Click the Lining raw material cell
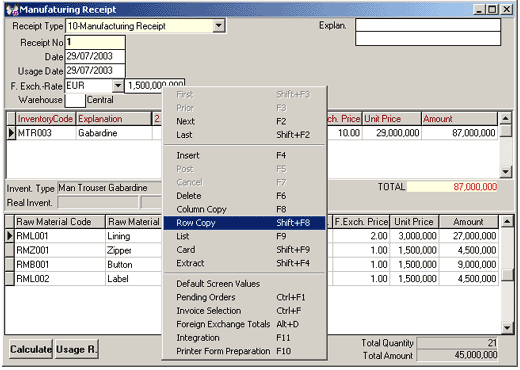Screen dimensions: 520x370 click(x=133, y=236)
